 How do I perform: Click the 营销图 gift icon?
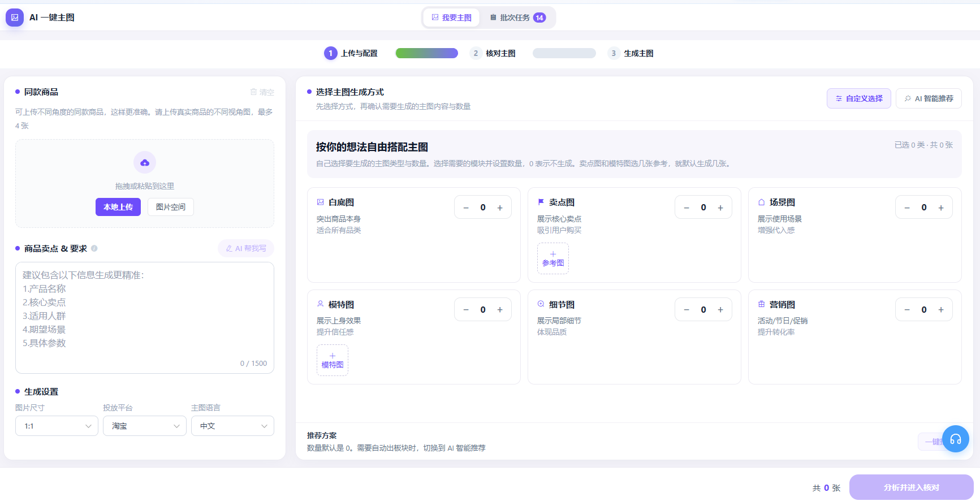[x=762, y=304]
